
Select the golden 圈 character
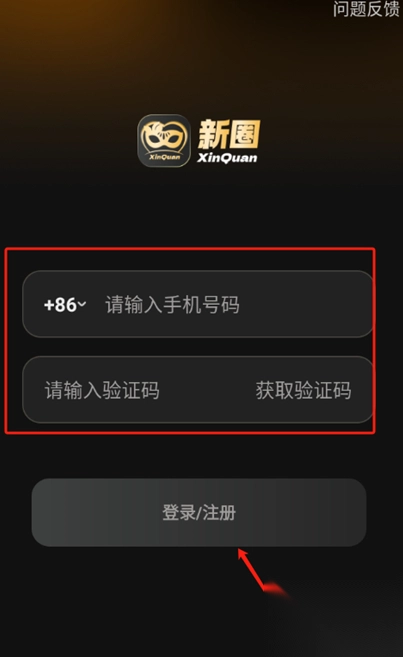(x=245, y=134)
